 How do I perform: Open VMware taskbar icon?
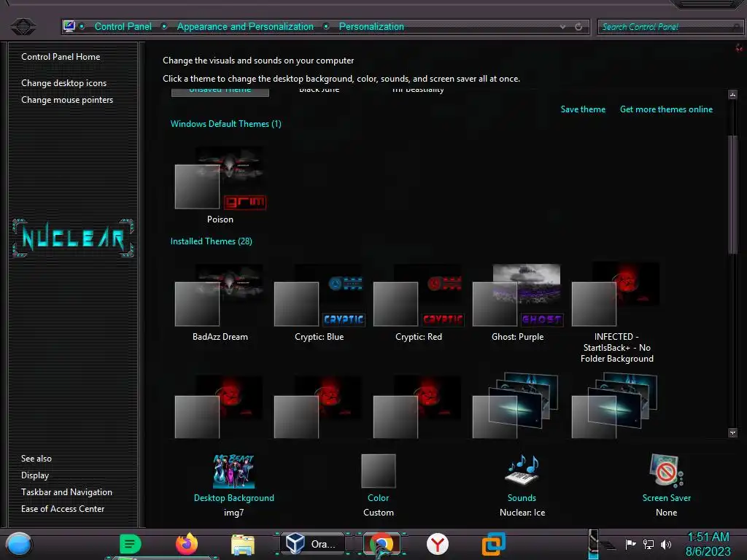[493, 544]
